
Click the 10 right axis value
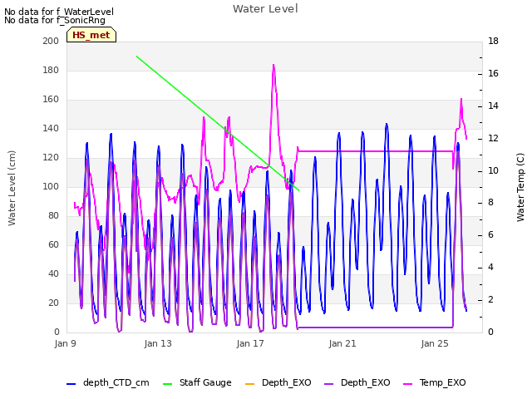tap(493, 170)
